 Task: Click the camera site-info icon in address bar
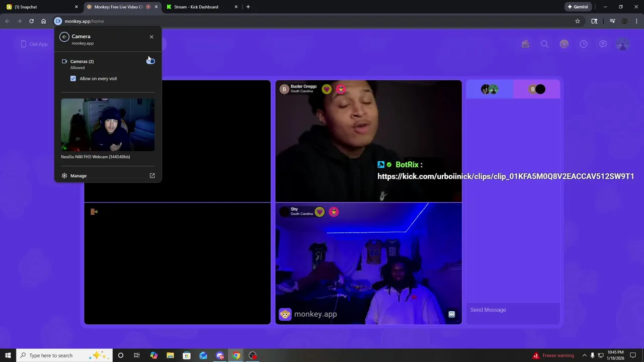[58, 21]
